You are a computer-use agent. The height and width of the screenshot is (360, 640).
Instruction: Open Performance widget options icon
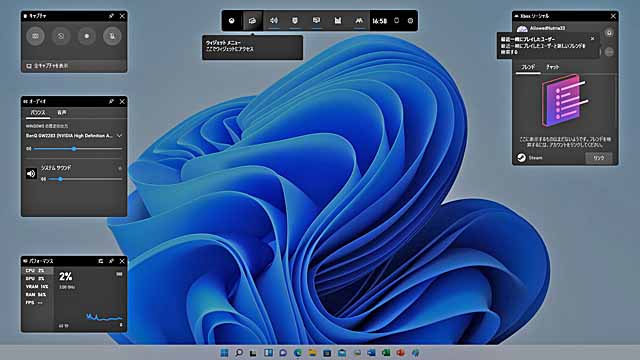tap(100, 261)
